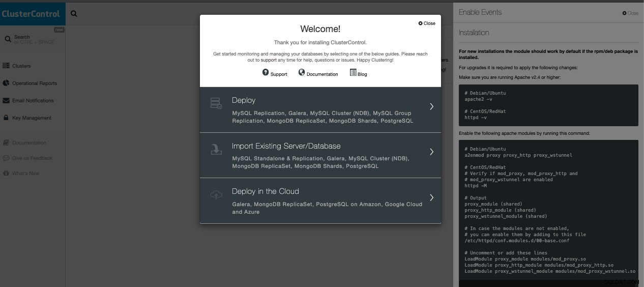644x287 pixels.
Task: Click the Email Notifications envelope icon
Action: click(x=6, y=100)
